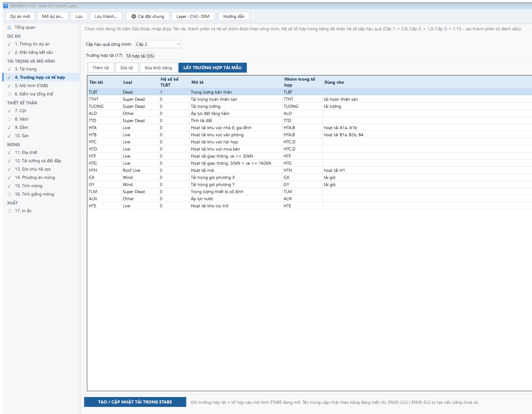Image resolution: width=532 pixels, height=414 pixels.
Task: Click the home icon beside Tổng quan
Action: tap(9, 27)
